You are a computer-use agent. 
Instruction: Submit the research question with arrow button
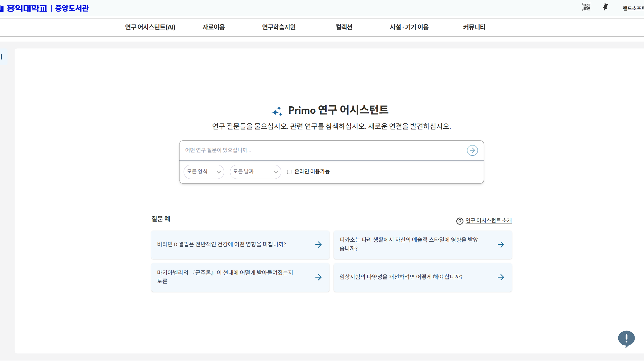472,150
